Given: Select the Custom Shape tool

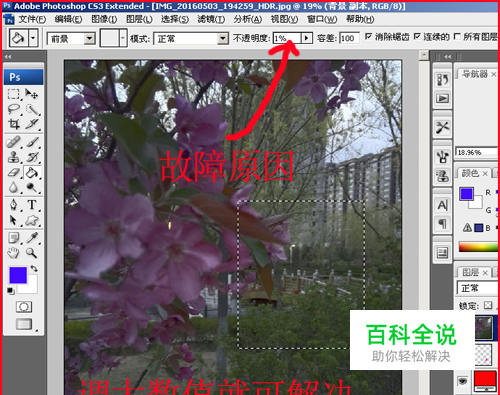Looking at the screenshot, I should tap(32, 220).
